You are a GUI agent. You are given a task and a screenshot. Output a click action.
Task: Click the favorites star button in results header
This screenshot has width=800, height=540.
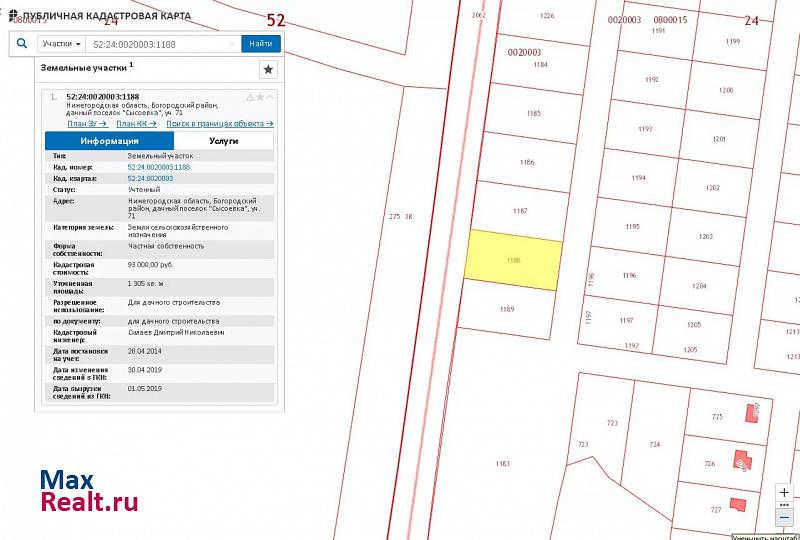[x=268, y=69]
